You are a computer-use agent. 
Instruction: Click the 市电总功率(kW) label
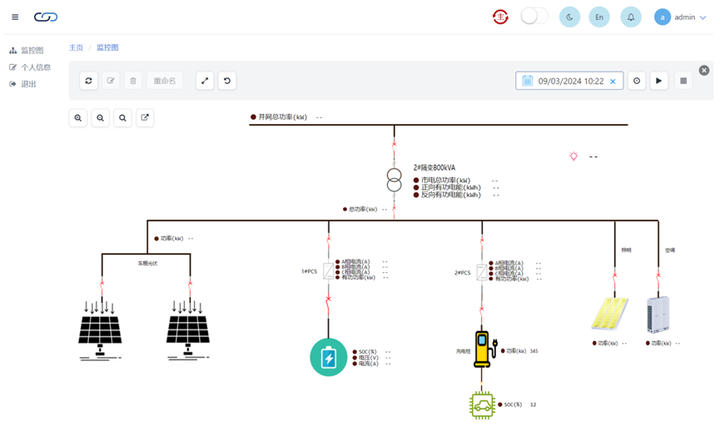click(x=445, y=180)
